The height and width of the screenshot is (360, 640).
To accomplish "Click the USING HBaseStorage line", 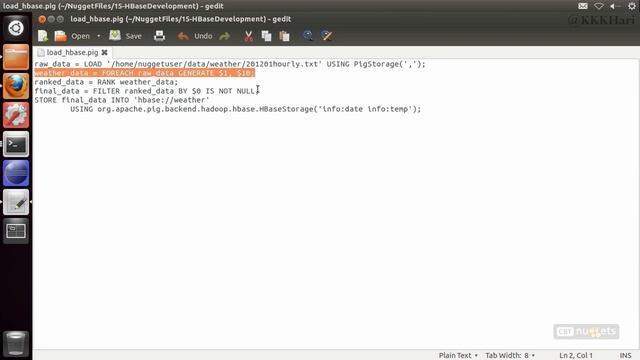I will click(245, 109).
